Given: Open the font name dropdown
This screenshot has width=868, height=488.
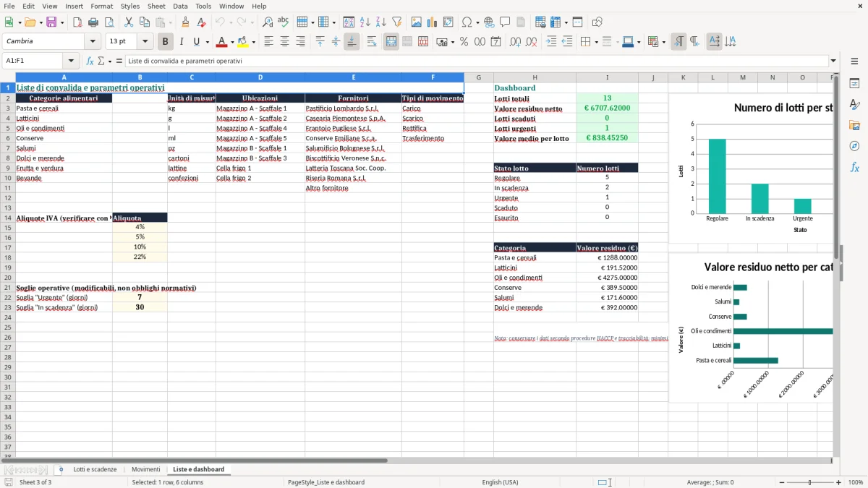Looking at the screenshot, I should (93, 42).
